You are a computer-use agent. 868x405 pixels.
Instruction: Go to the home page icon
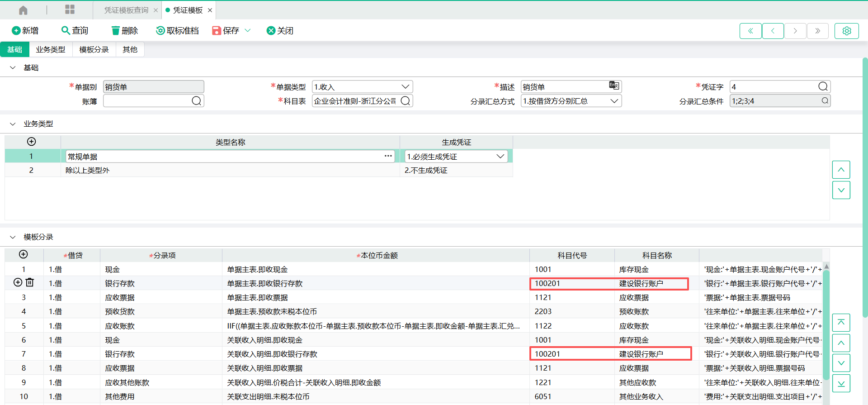(23, 10)
